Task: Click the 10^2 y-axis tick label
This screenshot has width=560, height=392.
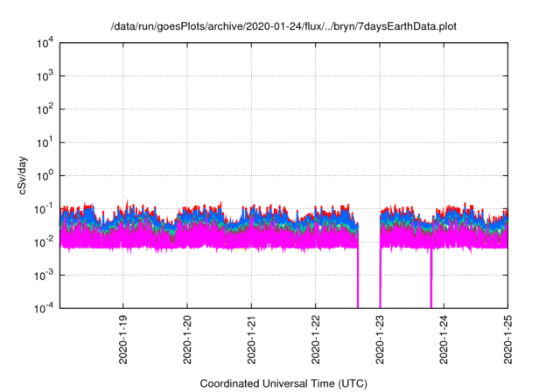Action: [x=45, y=109]
